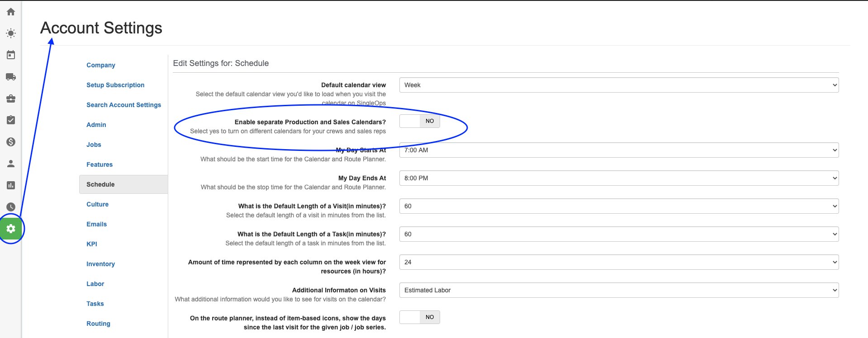The height and width of the screenshot is (338, 868).
Task: Click the bar chart reports icon
Action: [x=11, y=185]
